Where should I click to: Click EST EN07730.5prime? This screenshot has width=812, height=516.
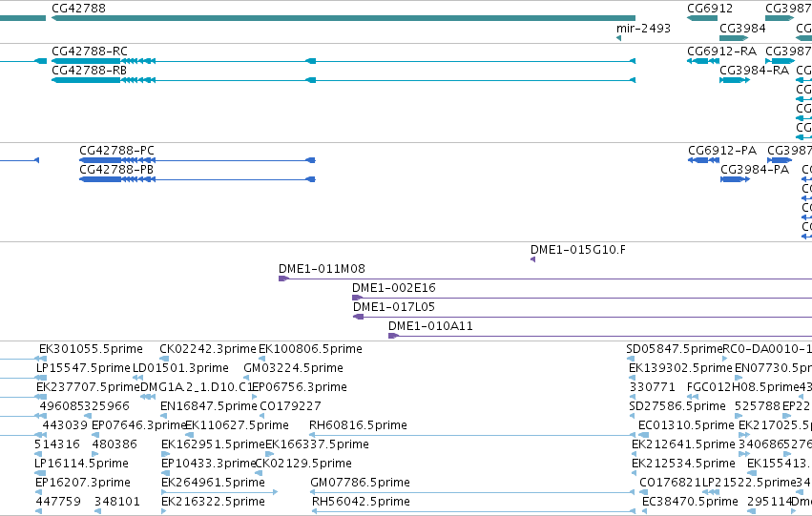[x=739, y=378]
